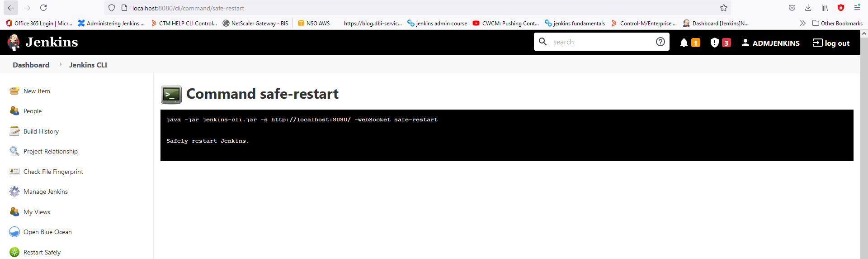This screenshot has width=868, height=259.
Task: Click the search help question-mark icon
Action: click(660, 42)
